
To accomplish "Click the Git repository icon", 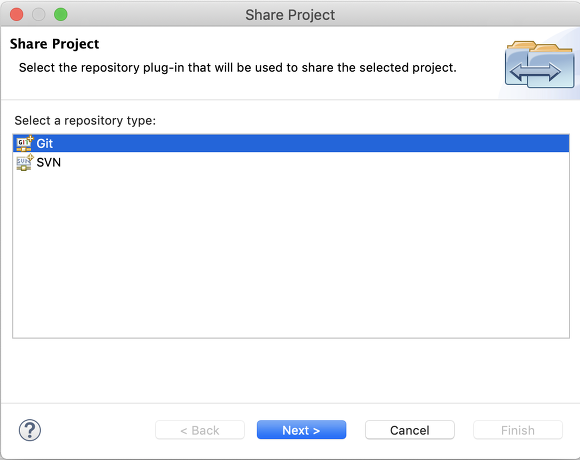I will pos(24,143).
